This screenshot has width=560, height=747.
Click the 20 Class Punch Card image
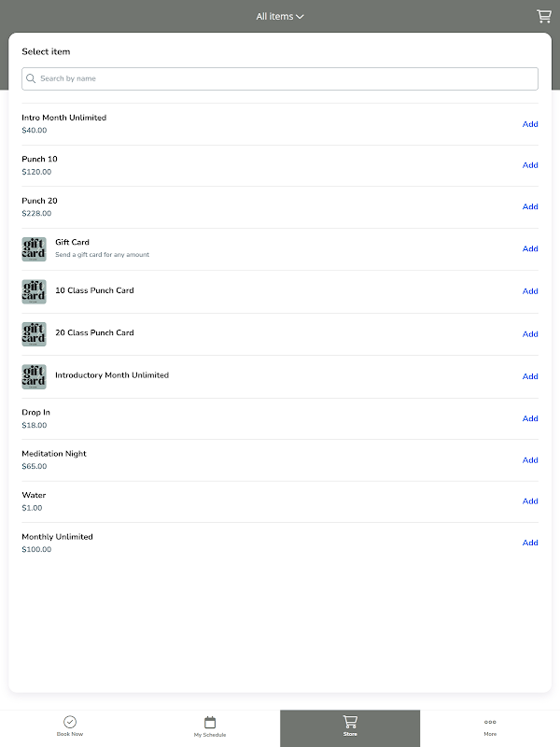pos(34,334)
